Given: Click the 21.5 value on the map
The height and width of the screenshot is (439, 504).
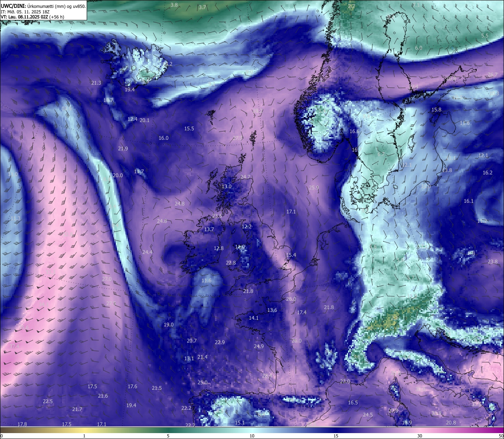Looking at the screenshot, I should (157, 388).
